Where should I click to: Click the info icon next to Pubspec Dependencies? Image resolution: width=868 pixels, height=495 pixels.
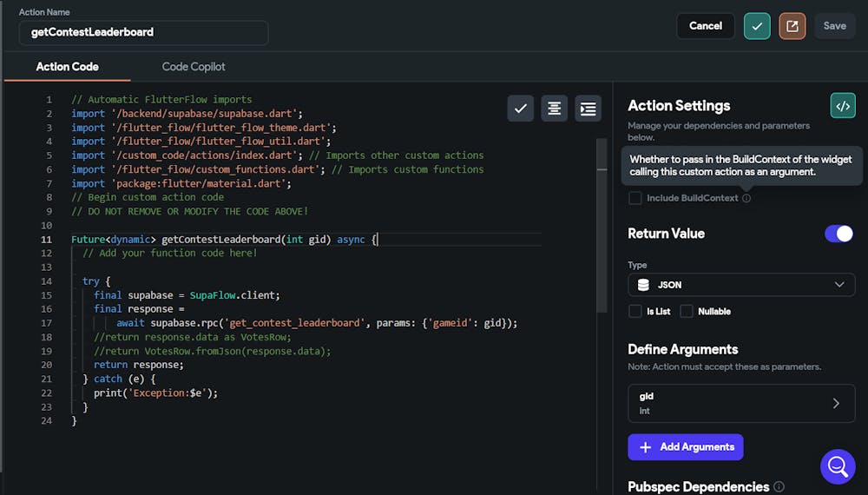point(779,487)
